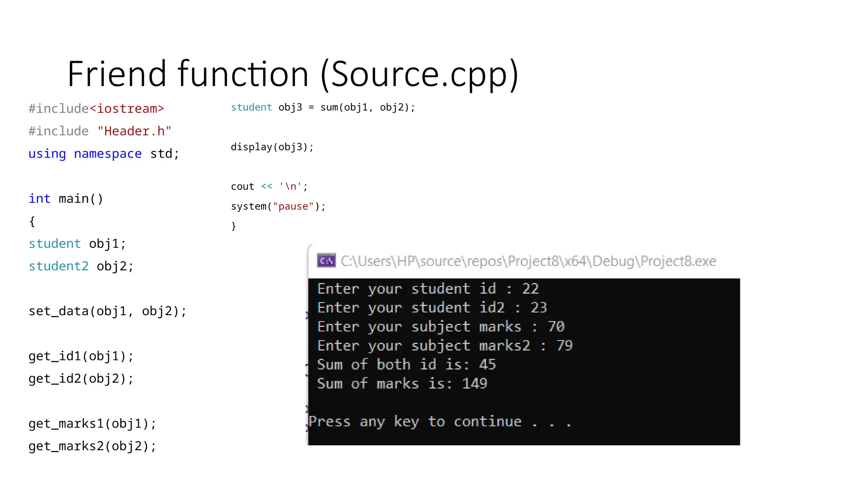Click the '#include<iostream>' code line

96,109
